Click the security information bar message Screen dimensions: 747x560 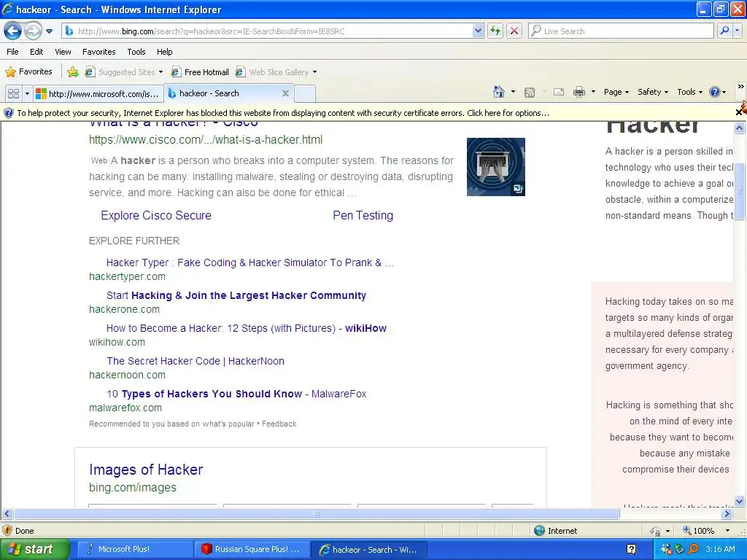tap(283, 113)
